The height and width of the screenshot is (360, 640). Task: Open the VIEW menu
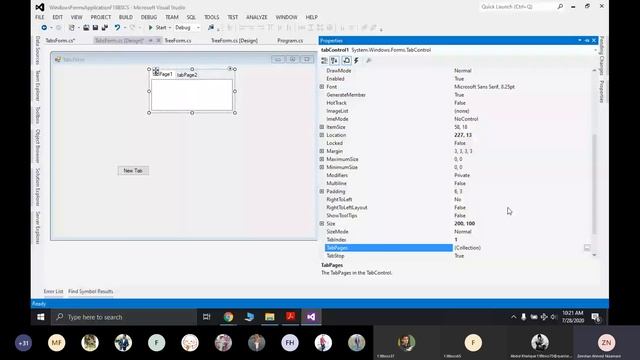point(76,17)
